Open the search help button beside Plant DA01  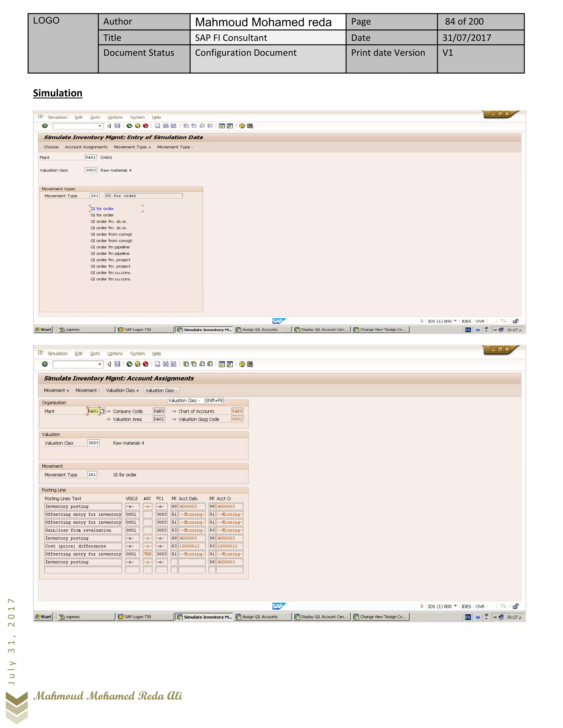[102, 411]
